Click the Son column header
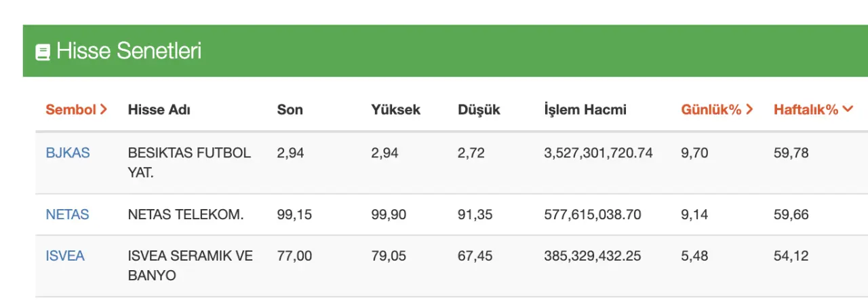The image size is (868, 300). (290, 109)
